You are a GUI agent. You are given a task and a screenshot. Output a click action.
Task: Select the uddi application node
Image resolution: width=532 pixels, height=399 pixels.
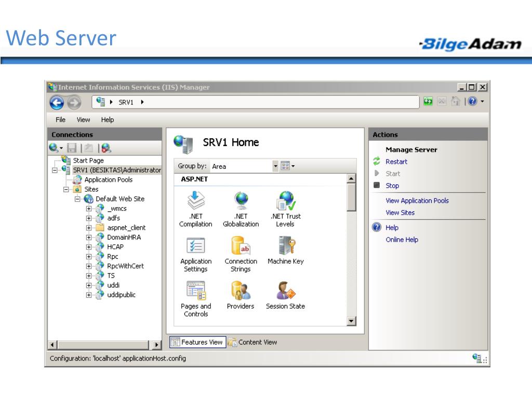113,285
